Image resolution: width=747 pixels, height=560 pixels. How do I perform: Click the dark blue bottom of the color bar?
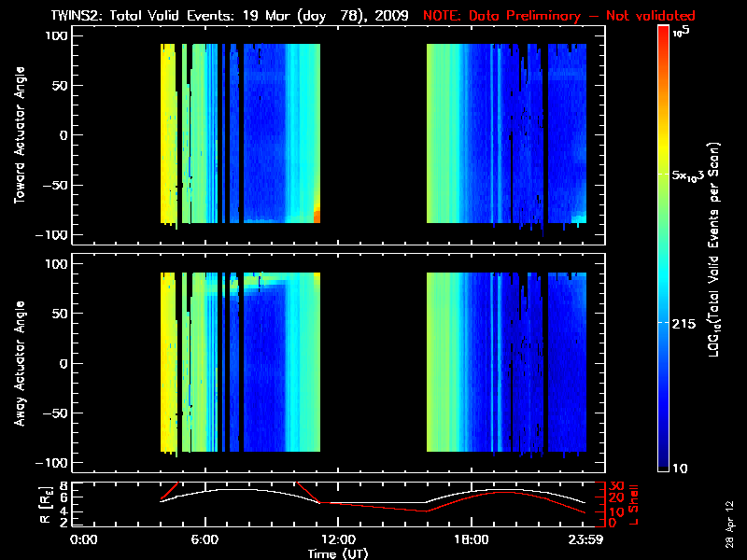pyautogui.click(x=664, y=462)
